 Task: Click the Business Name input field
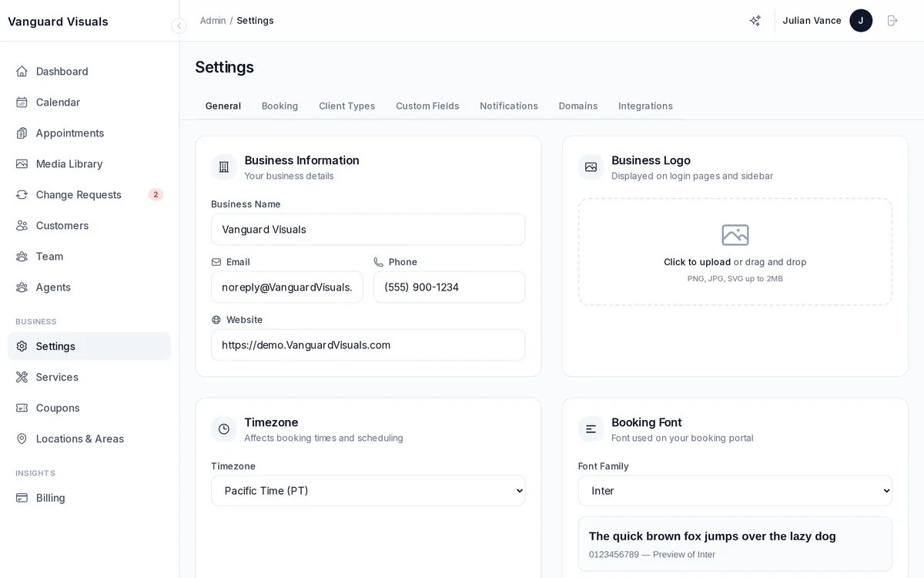tap(368, 229)
